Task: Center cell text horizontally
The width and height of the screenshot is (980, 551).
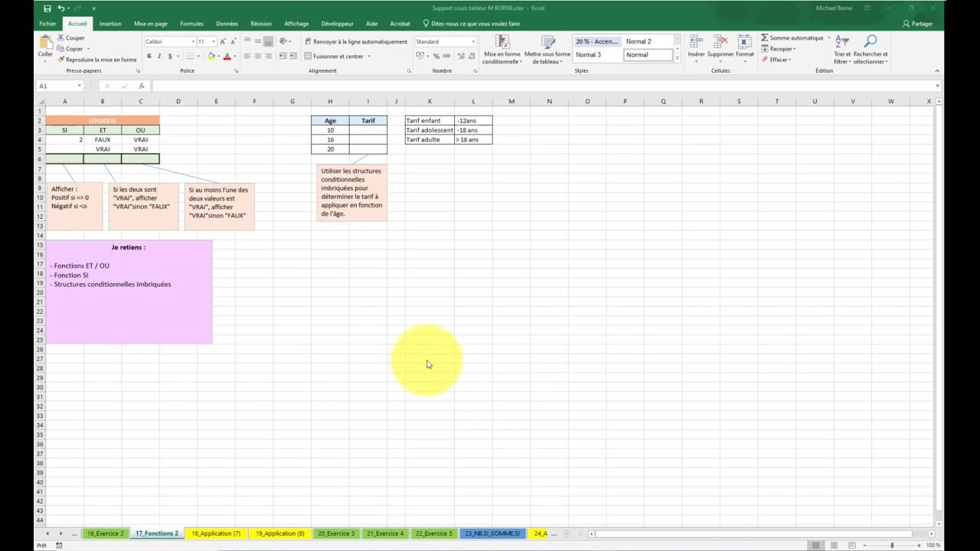Action: pos(257,56)
